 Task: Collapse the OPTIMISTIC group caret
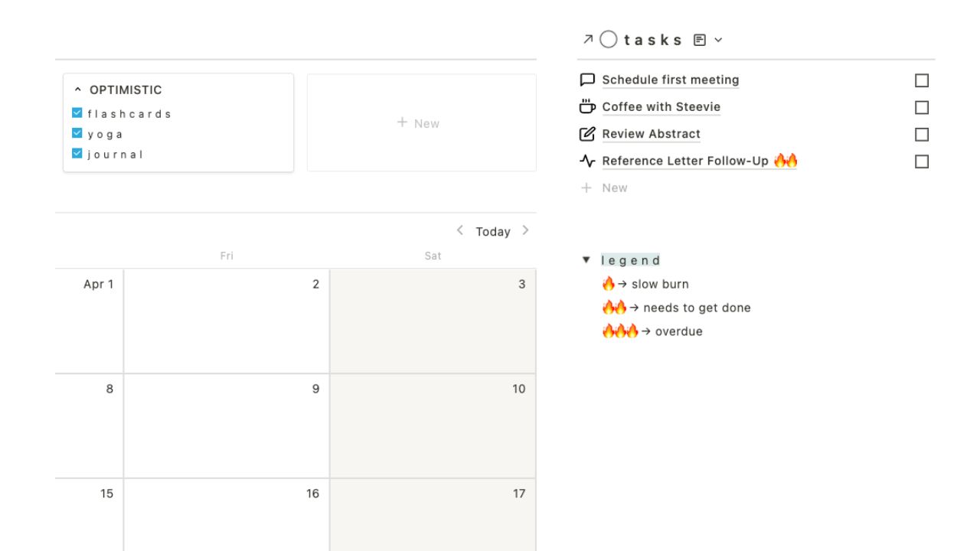coord(77,90)
